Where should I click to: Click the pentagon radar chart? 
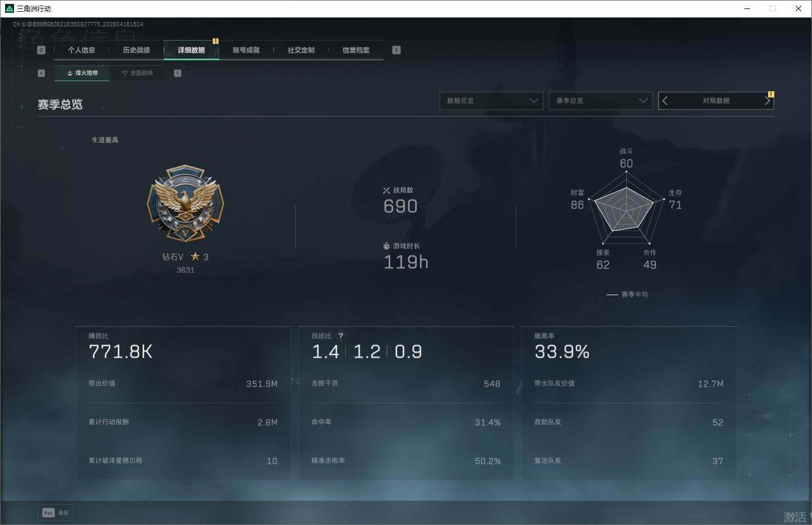click(626, 207)
